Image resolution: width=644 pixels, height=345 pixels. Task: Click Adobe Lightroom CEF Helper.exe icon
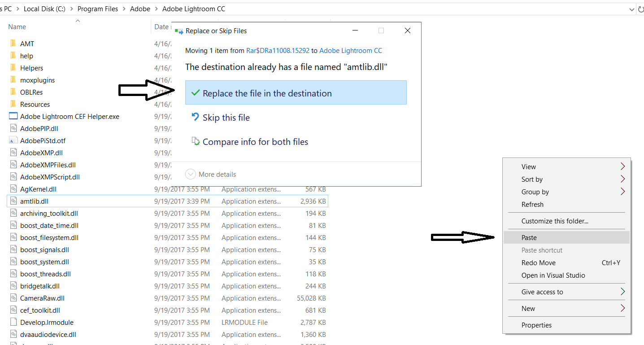[x=13, y=116]
